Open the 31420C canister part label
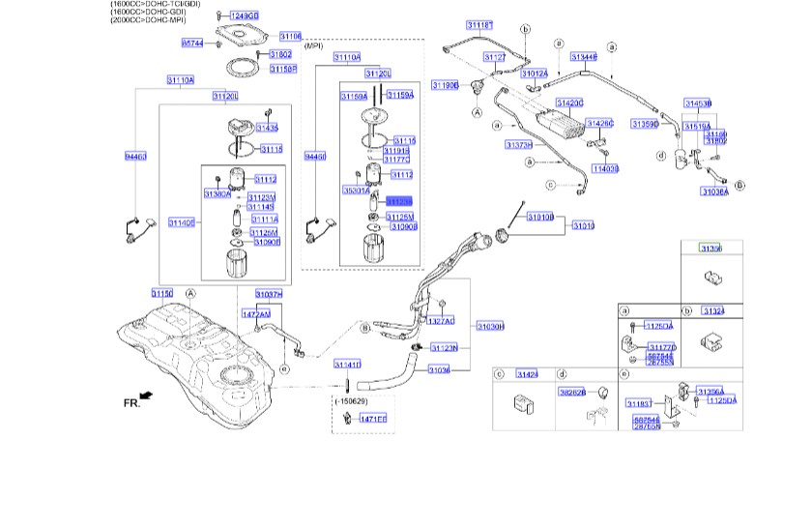Image resolution: width=812 pixels, height=528 pixels. (569, 103)
